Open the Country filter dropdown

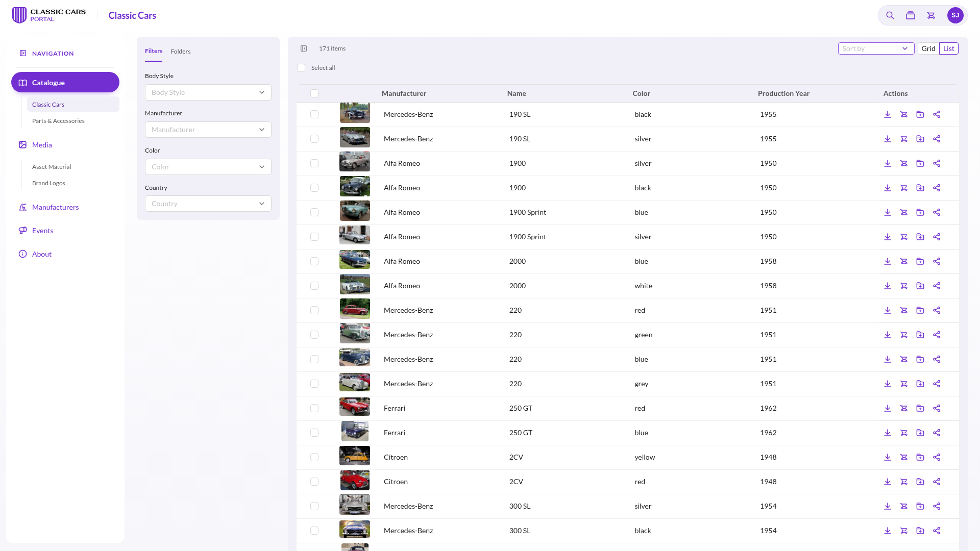208,204
